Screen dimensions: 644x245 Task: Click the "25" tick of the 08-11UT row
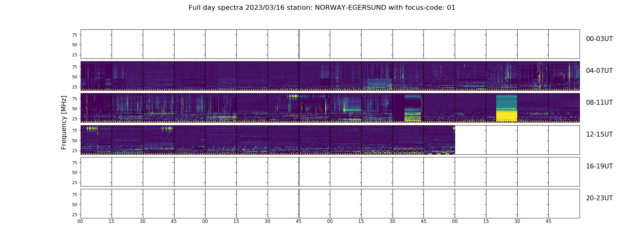[75, 119]
